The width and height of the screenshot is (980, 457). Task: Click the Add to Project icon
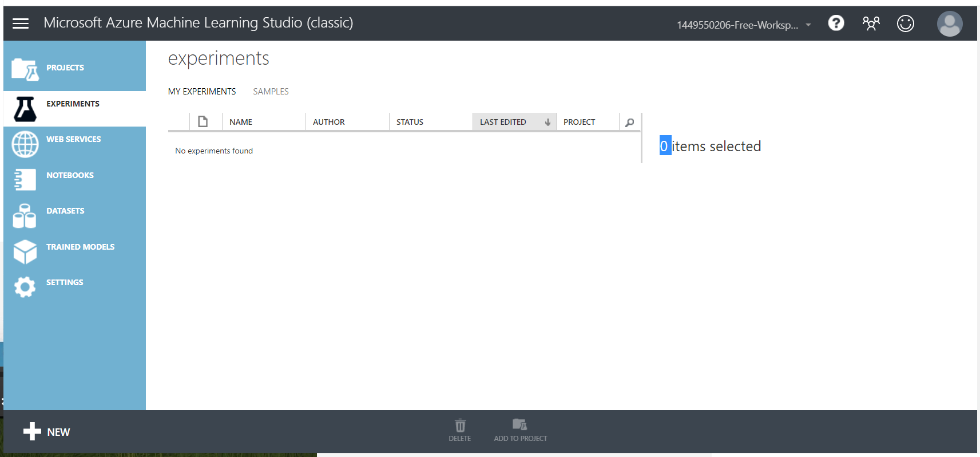(x=519, y=424)
